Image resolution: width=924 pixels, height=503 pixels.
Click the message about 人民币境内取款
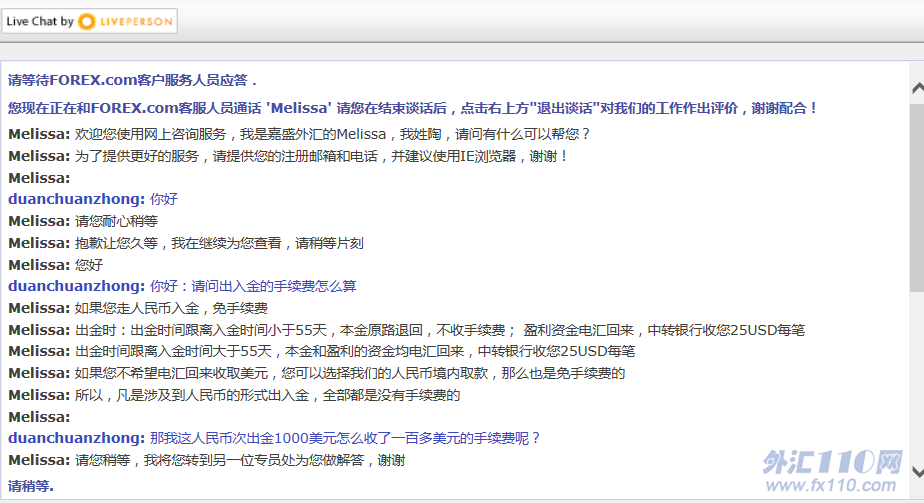317,373
